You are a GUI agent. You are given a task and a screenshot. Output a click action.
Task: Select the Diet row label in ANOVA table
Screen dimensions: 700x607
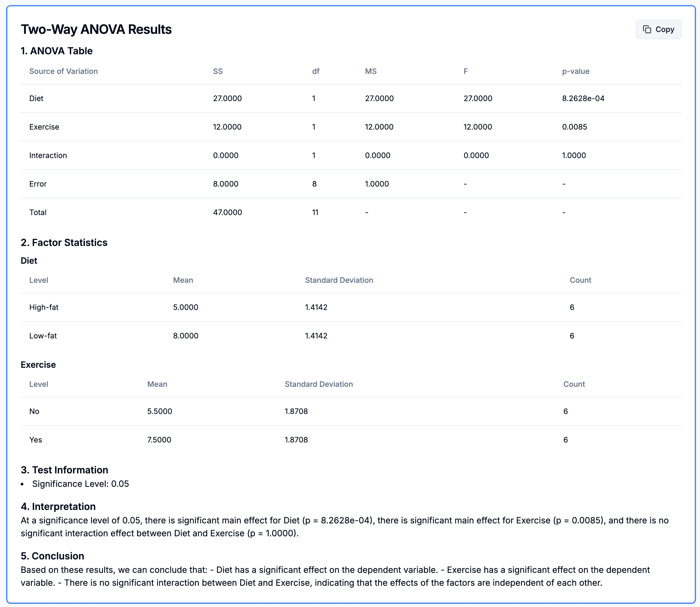click(x=36, y=98)
